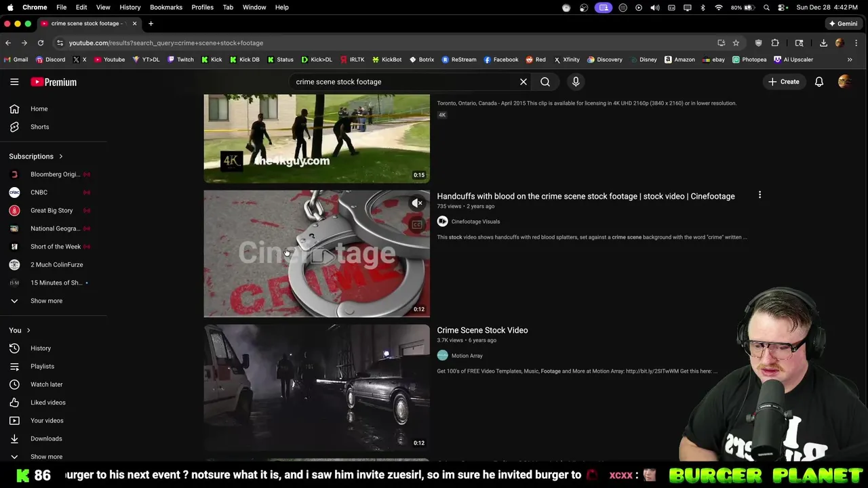
Task: Open Chrome extensions puzzle icon
Action: coord(775,43)
